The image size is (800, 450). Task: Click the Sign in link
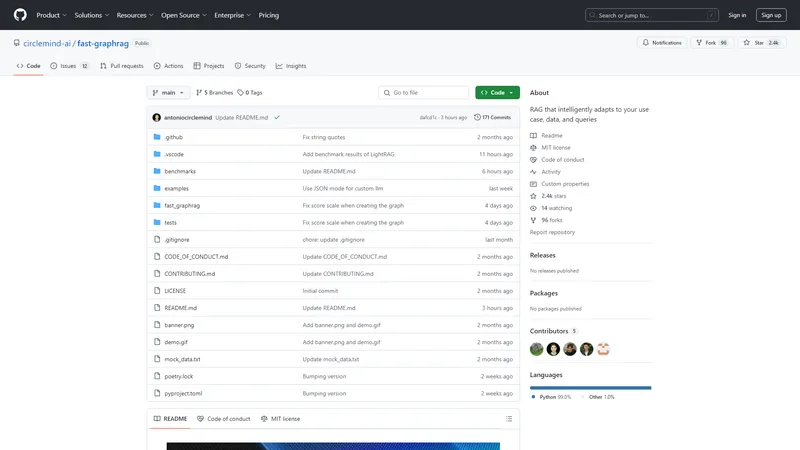point(737,15)
